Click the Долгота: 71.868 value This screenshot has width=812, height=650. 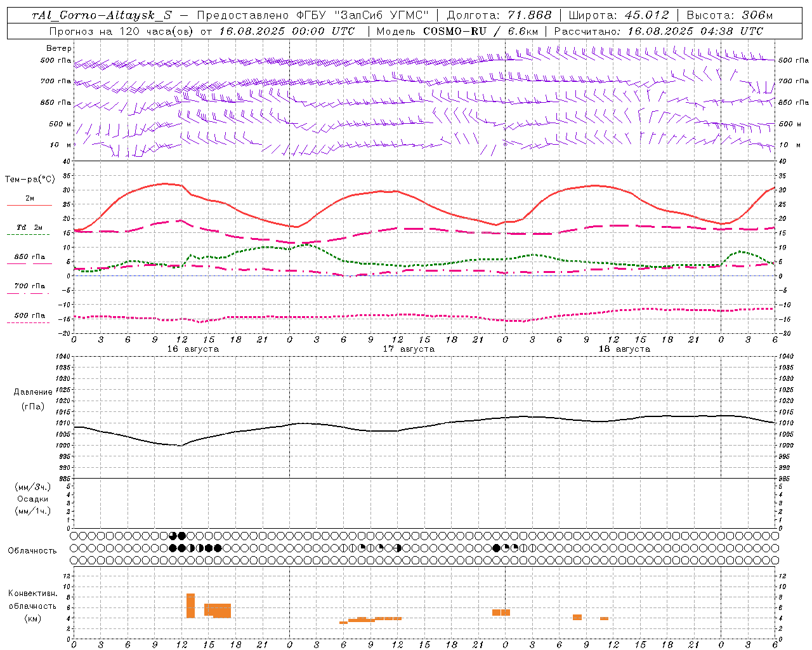(x=499, y=15)
